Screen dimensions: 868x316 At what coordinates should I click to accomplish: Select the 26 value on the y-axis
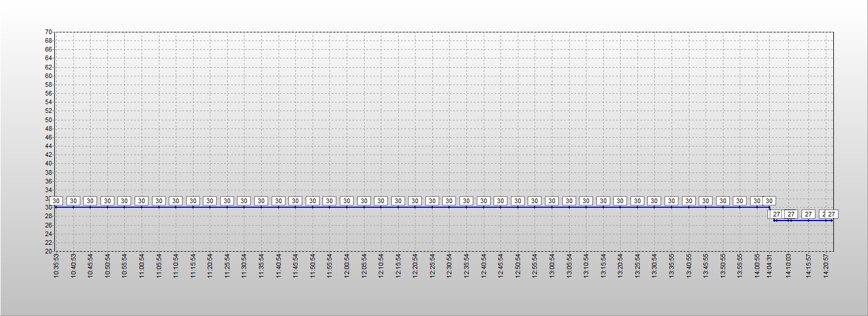tap(49, 225)
